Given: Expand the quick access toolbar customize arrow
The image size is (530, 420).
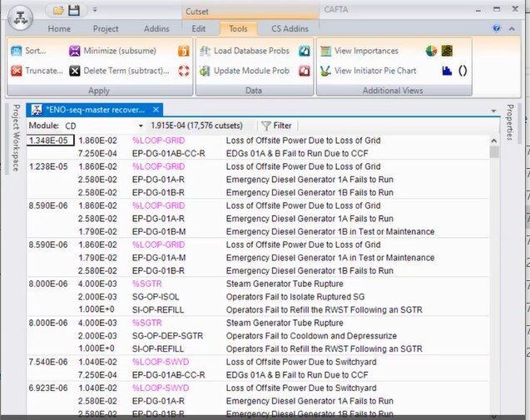Looking at the screenshot, I should pyautogui.click(x=95, y=10).
